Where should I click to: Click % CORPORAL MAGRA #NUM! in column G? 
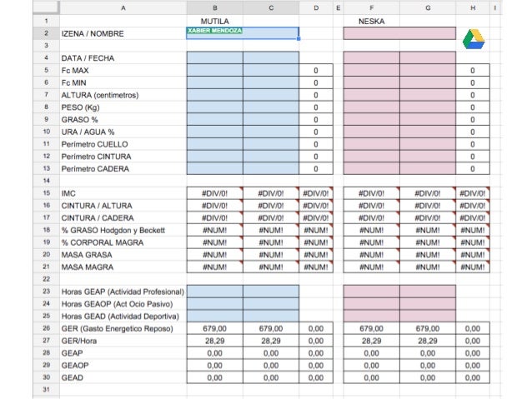tap(428, 242)
